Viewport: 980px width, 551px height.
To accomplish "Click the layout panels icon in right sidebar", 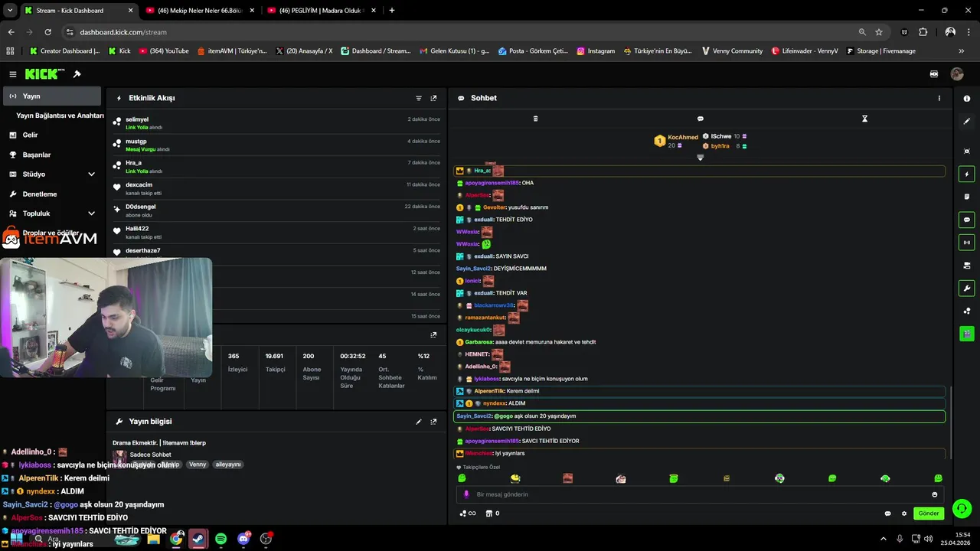I will click(x=967, y=266).
